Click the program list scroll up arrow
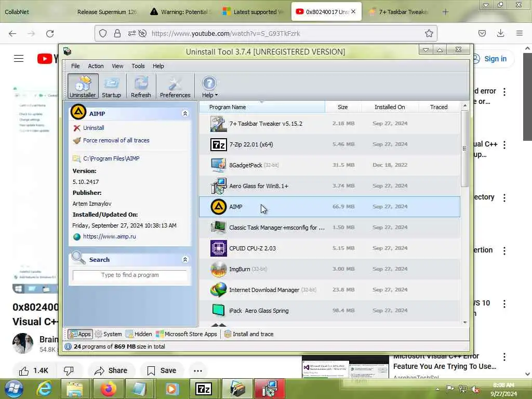 point(465,106)
